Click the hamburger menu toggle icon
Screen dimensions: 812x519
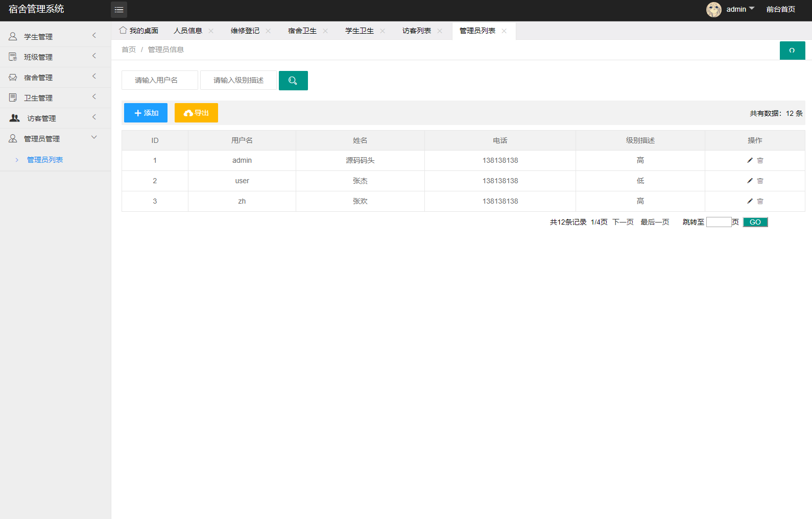point(119,10)
